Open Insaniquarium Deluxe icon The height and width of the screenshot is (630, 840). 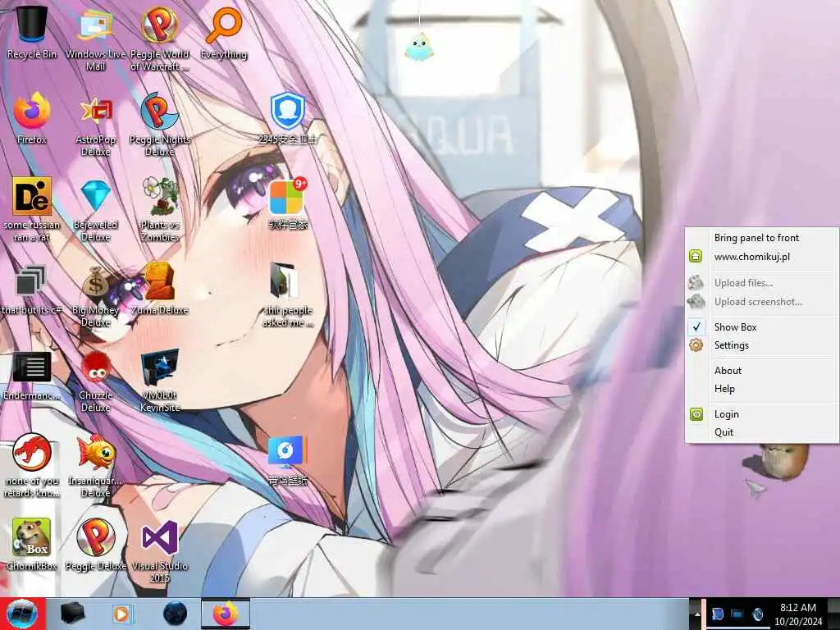pyautogui.click(x=95, y=465)
